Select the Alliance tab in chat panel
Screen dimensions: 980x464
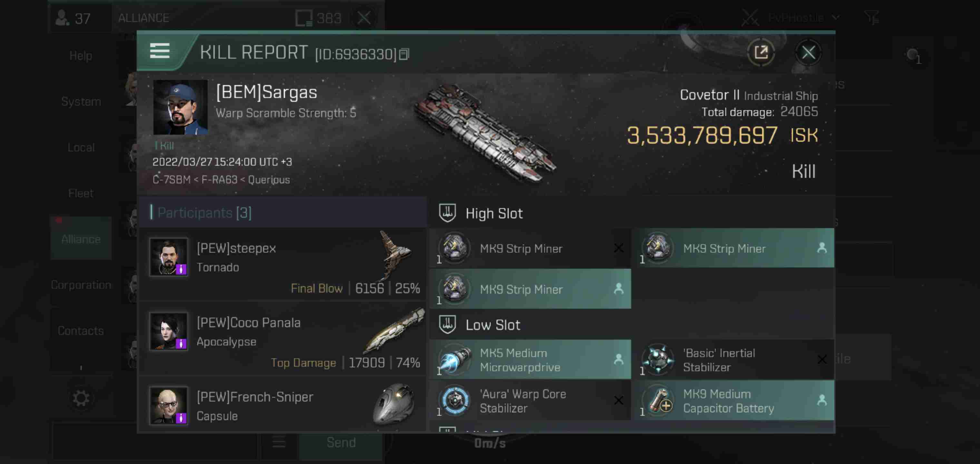point(80,239)
